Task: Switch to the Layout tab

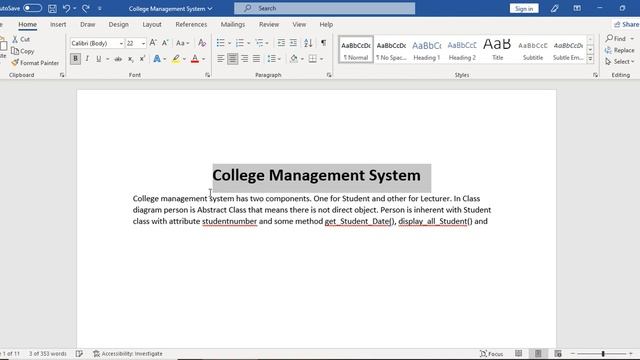Action: (x=152, y=24)
